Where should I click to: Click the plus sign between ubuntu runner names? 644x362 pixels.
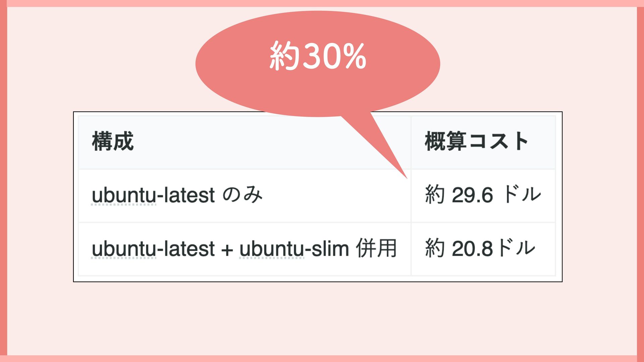(227, 250)
